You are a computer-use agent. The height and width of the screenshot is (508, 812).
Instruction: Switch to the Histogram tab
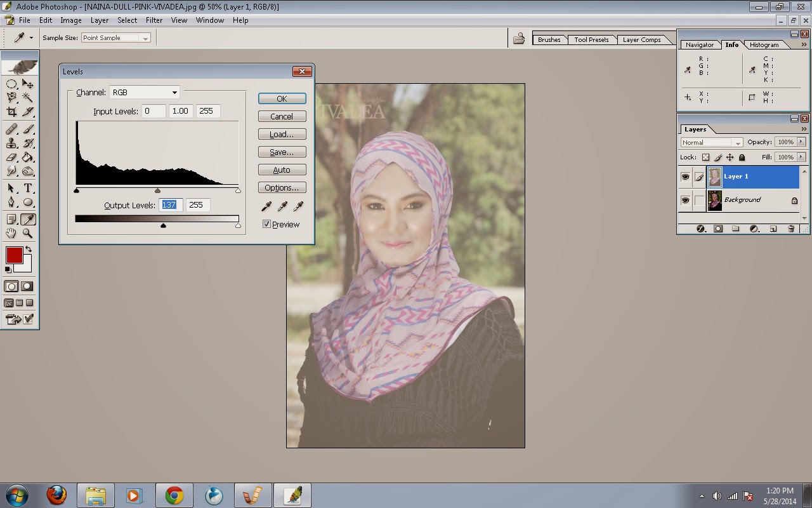[x=765, y=44]
